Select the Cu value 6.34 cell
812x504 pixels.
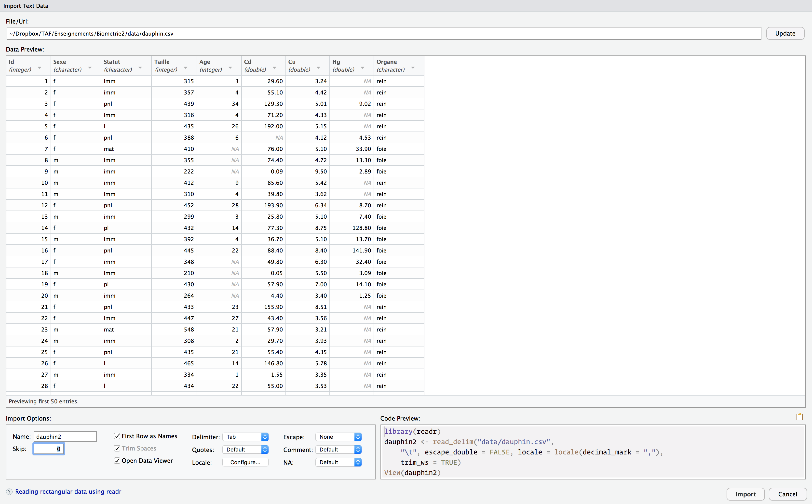[308, 205]
